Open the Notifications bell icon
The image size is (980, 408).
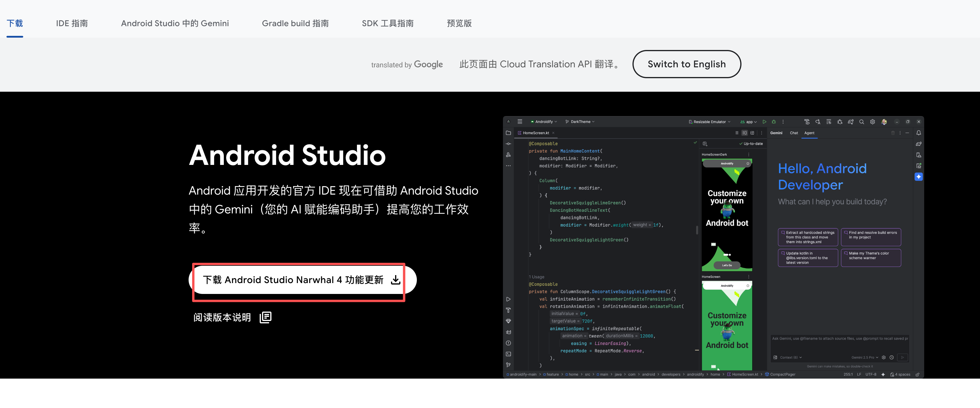pos(919,133)
